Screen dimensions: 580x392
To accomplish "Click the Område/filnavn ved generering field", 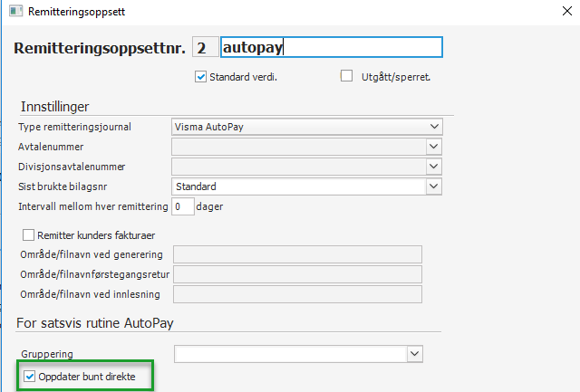I will click(297, 254).
